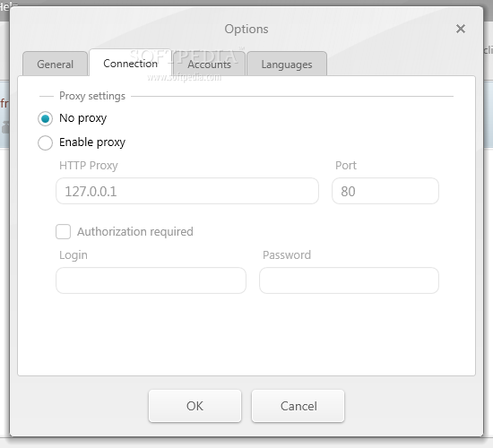Click the HTTP Proxy field label
493x448 pixels.
pyautogui.click(x=89, y=166)
